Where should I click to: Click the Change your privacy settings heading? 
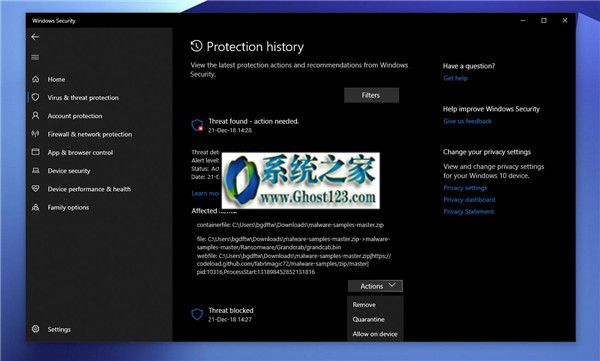click(x=487, y=152)
